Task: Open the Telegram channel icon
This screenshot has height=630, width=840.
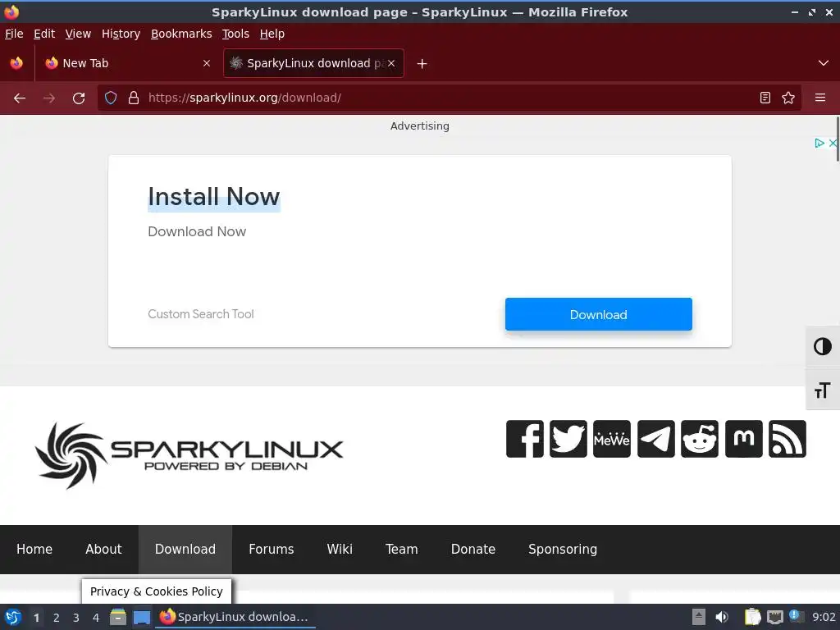Action: tap(655, 439)
